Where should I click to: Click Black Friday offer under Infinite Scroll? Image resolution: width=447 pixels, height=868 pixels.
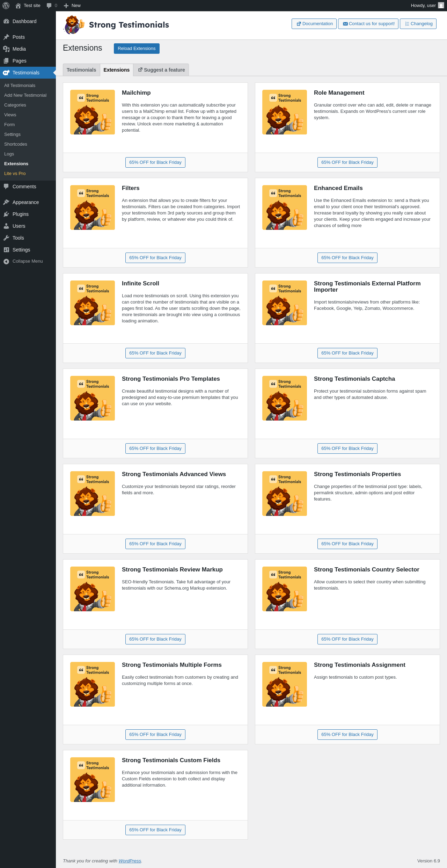[x=155, y=353]
